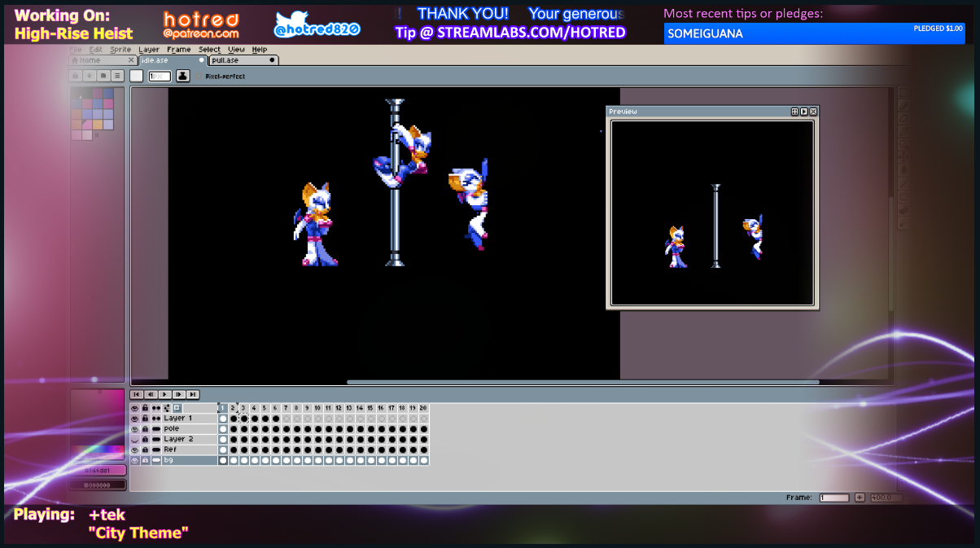Select the Move tool

(x=903, y=157)
